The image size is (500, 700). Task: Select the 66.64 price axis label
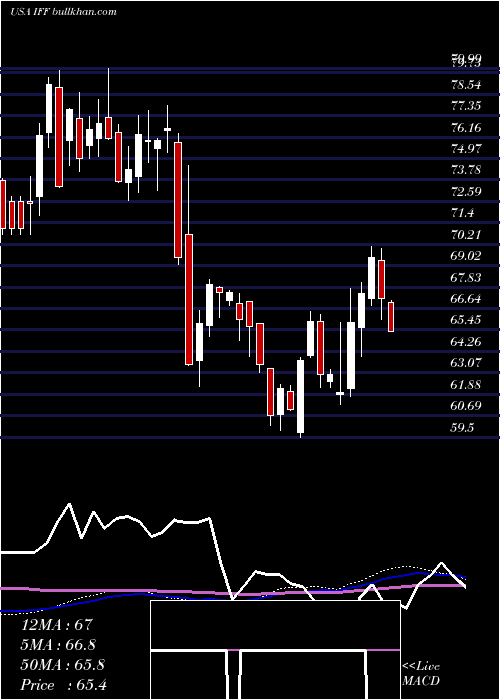(x=467, y=299)
